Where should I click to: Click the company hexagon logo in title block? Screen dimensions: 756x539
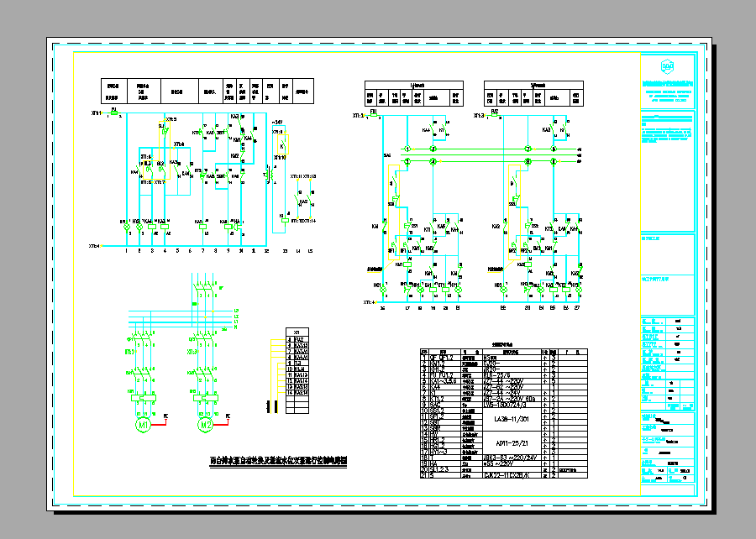coord(667,66)
